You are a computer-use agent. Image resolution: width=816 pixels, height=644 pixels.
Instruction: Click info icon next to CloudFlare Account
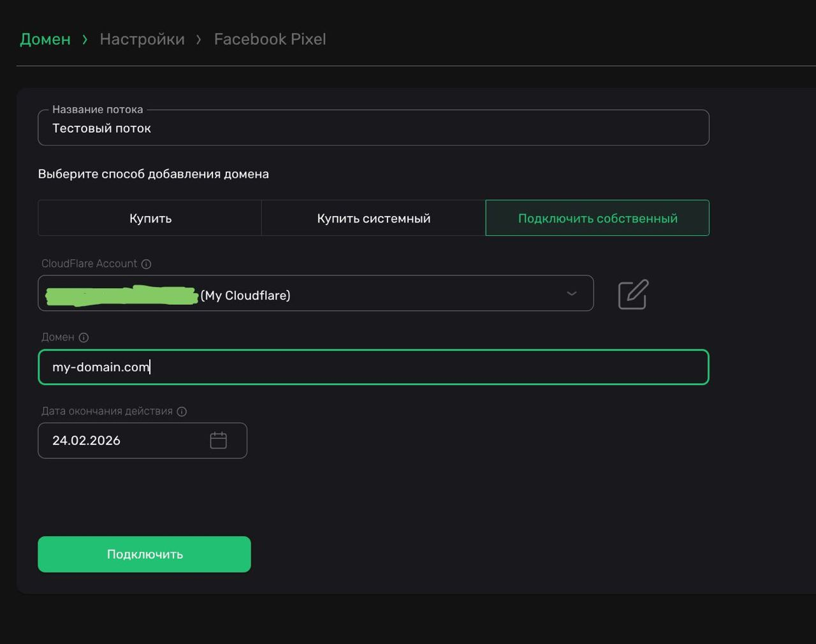pyautogui.click(x=146, y=264)
